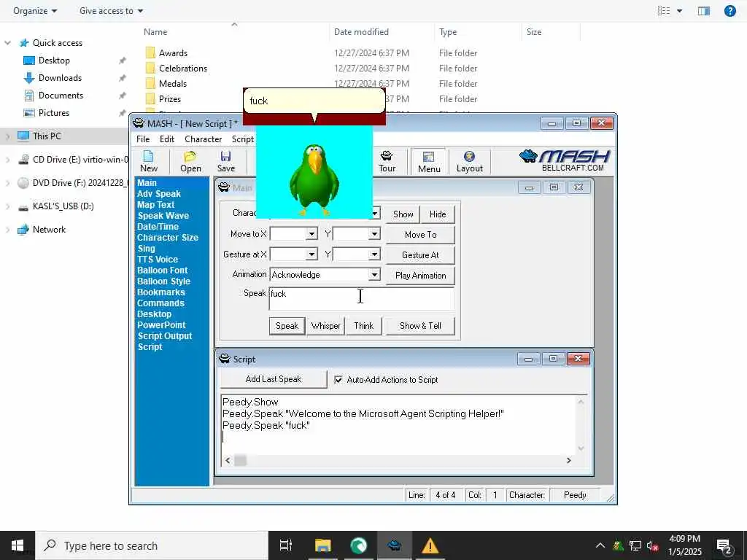Toggle Auto-Add Actions to Script checkbox

click(x=338, y=379)
